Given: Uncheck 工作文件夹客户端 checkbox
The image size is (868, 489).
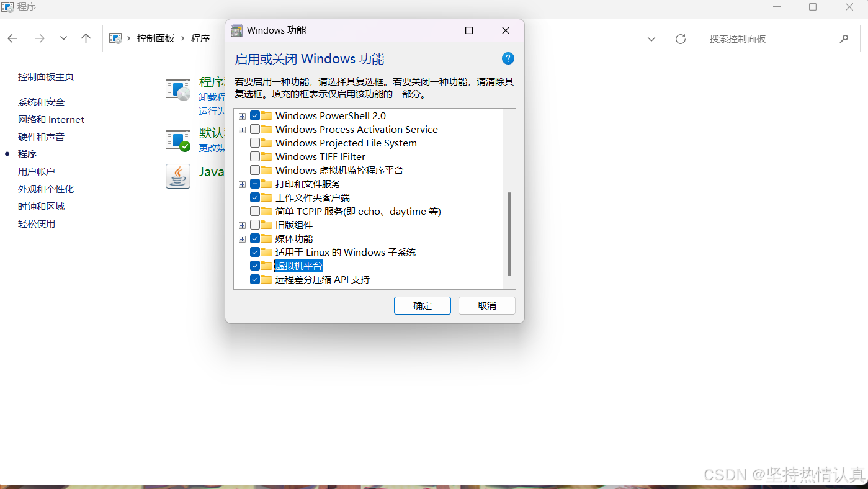Looking at the screenshot, I should click(255, 197).
